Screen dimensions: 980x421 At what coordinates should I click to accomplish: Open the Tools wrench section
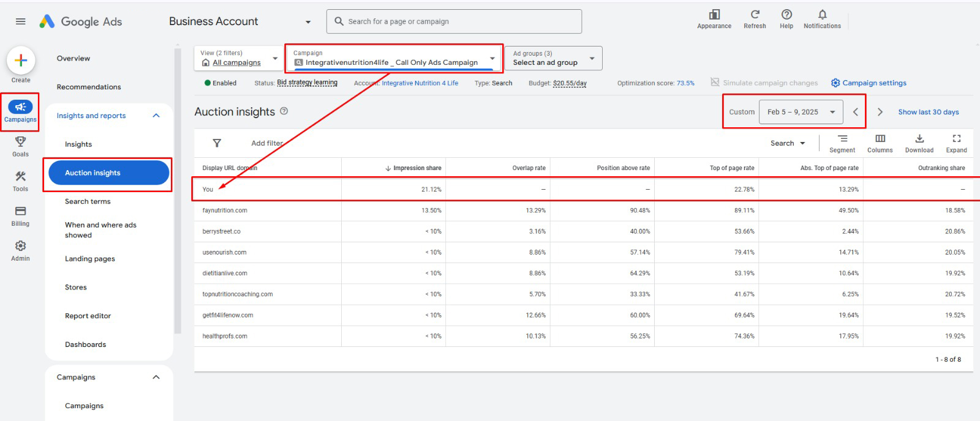click(x=20, y=181)
